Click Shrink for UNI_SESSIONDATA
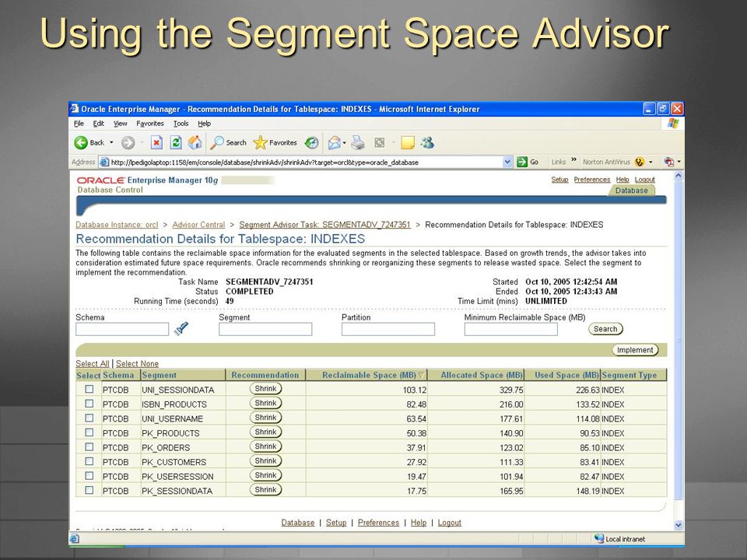Viewport: 747px width, 560px height. click(x=265, y=389)
